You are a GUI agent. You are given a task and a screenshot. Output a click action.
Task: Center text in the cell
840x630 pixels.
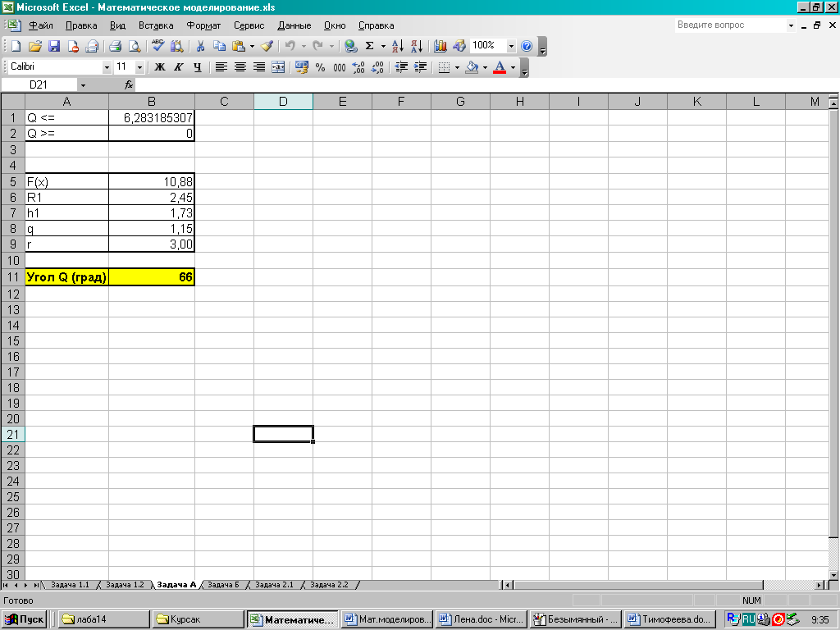tap(240, 67)
